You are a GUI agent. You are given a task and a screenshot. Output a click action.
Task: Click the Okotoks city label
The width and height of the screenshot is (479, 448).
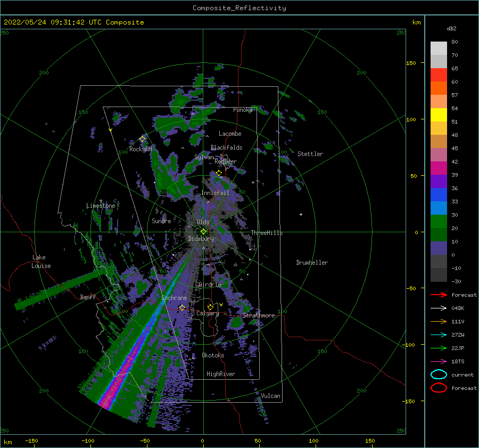click(x=213, y=355)
